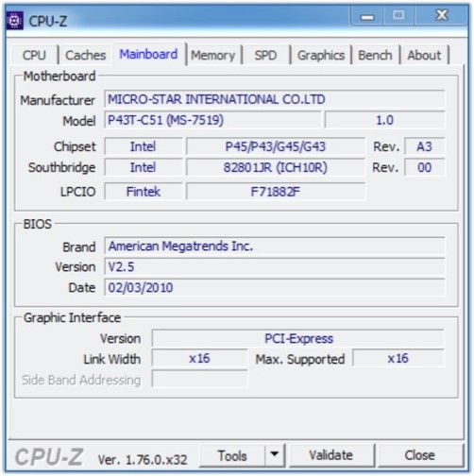Click southbridge revision 00 value
The height and width of the screenshot is (476, 474).
[x=424, y=167]
